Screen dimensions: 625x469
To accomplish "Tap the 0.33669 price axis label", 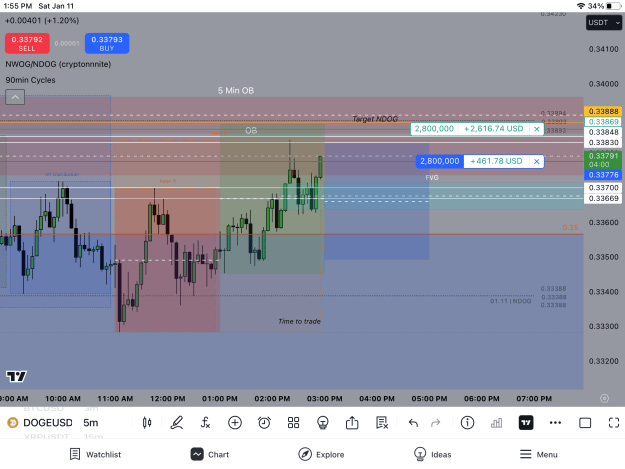I will coord(603,198).
